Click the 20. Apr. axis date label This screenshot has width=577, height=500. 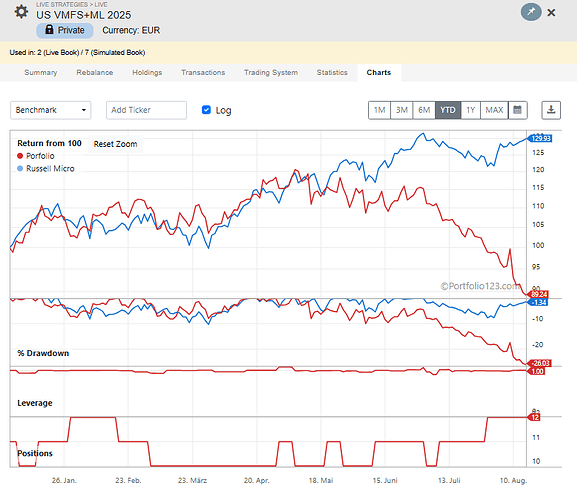(x=256, y=480)
